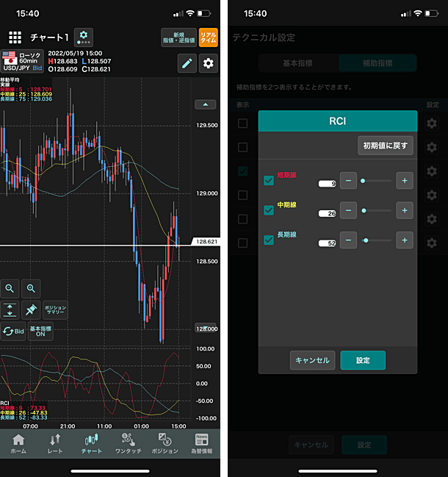Image resolution: width=448 pixels, height=477 pixels.
Task: Switch to 補助指標 tab
Action: (x=377, y=63)
